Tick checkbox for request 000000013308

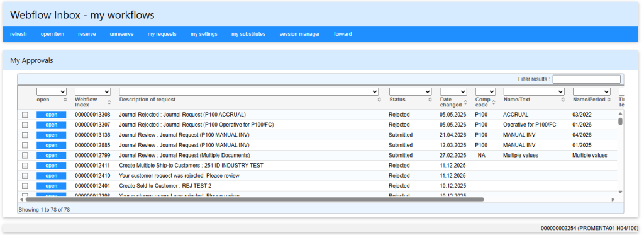25,115
